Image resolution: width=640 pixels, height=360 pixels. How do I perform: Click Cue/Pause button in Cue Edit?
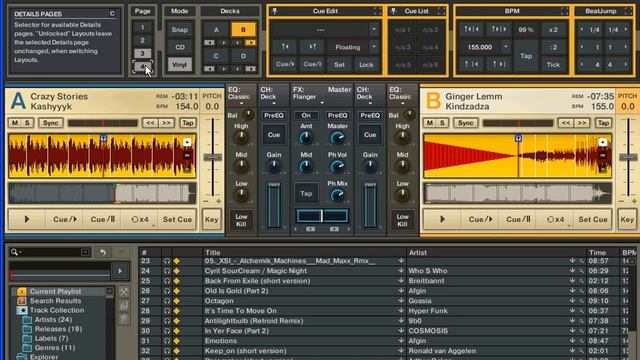coord(312,64)
